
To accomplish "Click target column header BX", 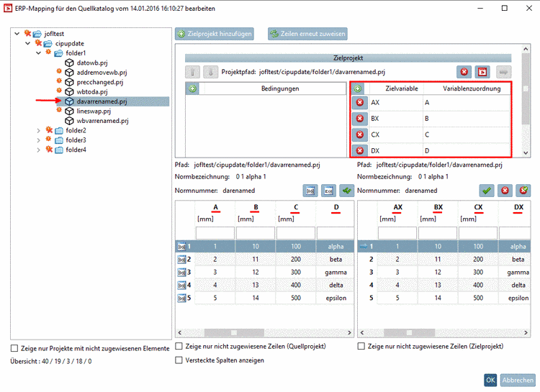I will coord(438,207).
